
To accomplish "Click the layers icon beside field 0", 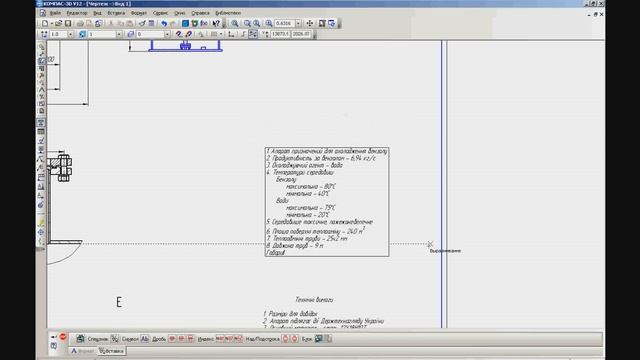I will point(131,34).
